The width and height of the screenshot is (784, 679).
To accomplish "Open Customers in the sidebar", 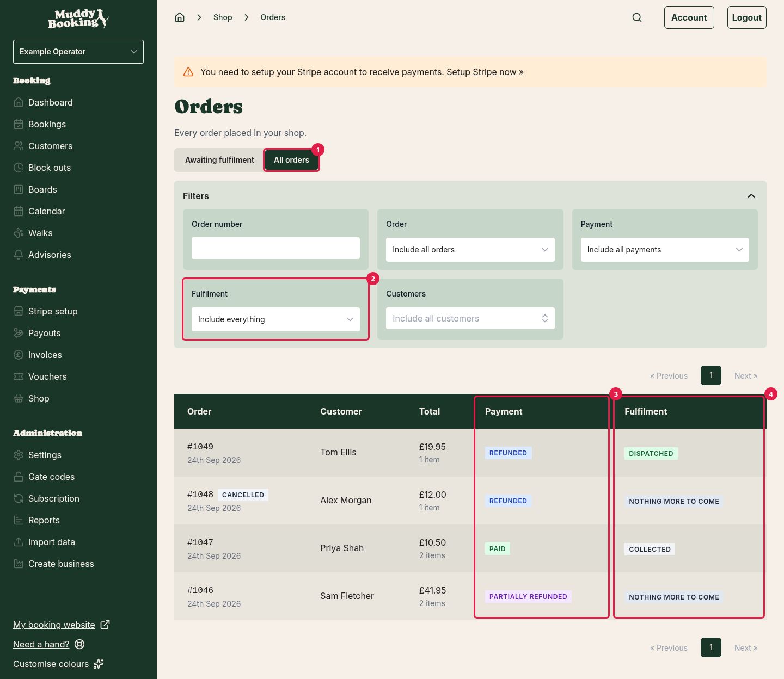I will (x=51, y=146).
